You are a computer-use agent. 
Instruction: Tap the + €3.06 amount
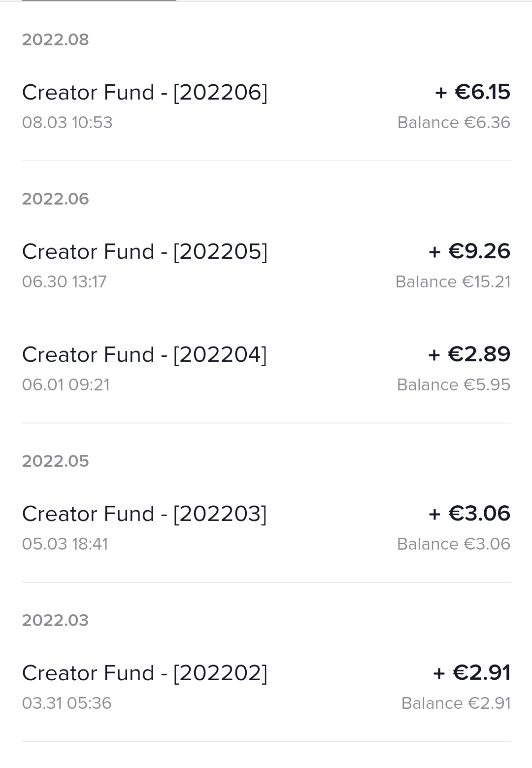tap(469, 514)
